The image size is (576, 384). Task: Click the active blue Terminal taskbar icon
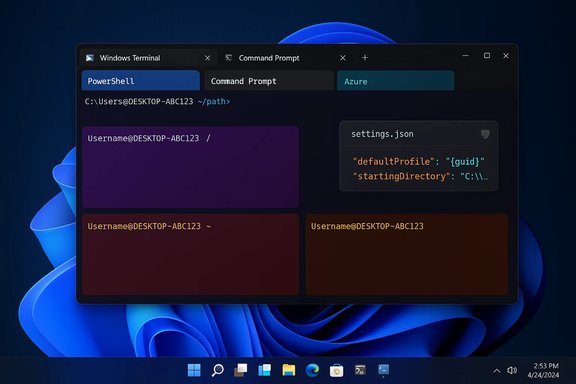[x=384, y=370]
